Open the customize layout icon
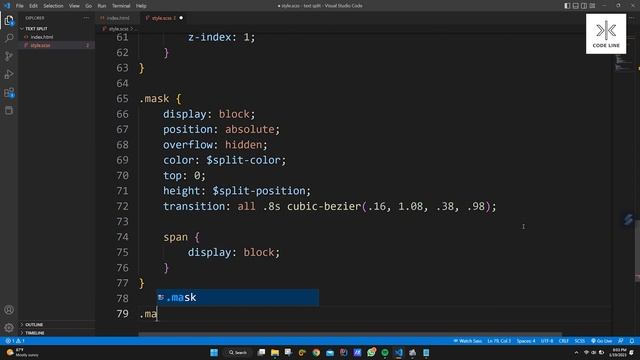Screen dimensions: 640x360 click(592, 6)
